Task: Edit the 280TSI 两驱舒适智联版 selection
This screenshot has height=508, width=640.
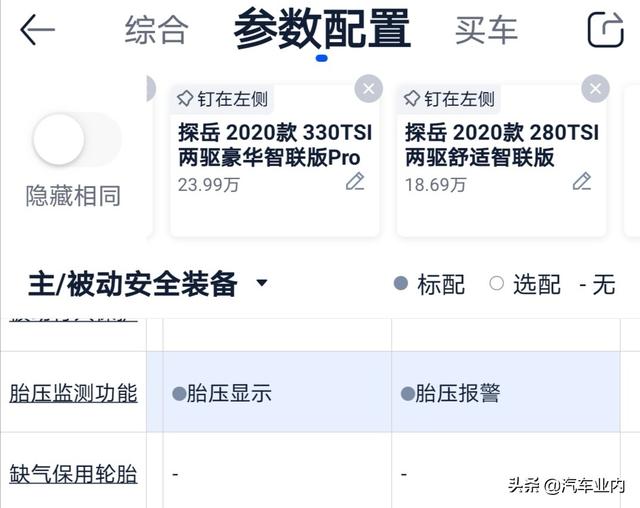Action: (582, 181)
